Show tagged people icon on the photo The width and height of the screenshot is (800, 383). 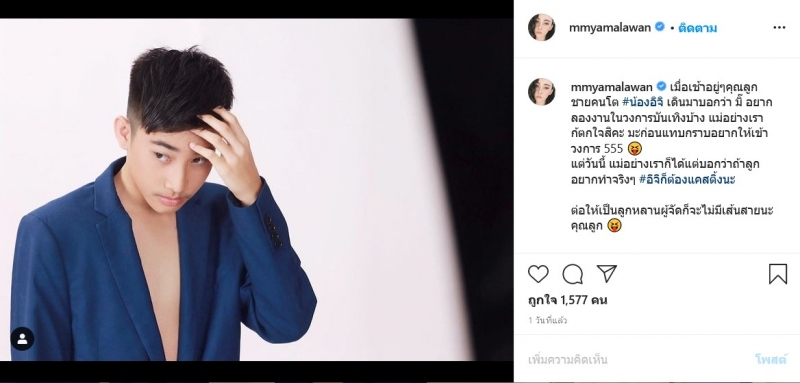coord(22,339)
